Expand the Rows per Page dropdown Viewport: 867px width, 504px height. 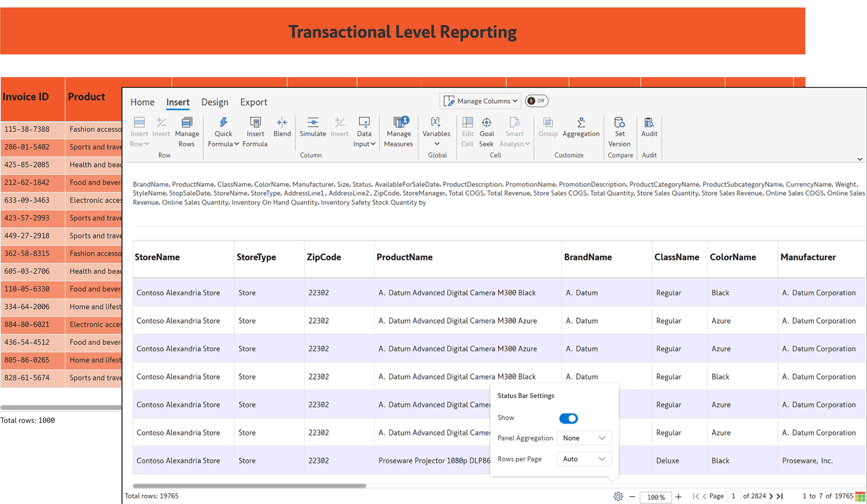(x=584, y=459)
